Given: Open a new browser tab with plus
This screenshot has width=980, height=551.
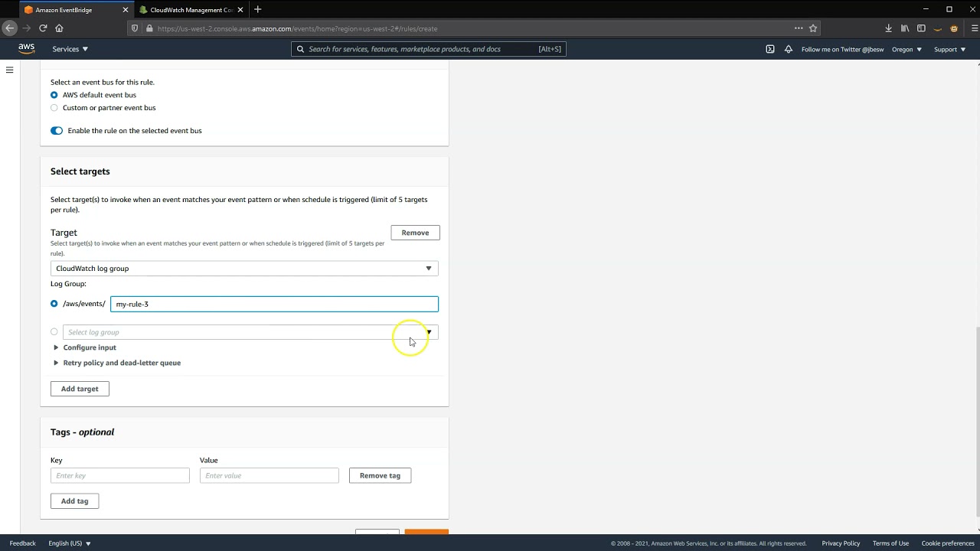Looking at the screenshot, I should point(257,9).
